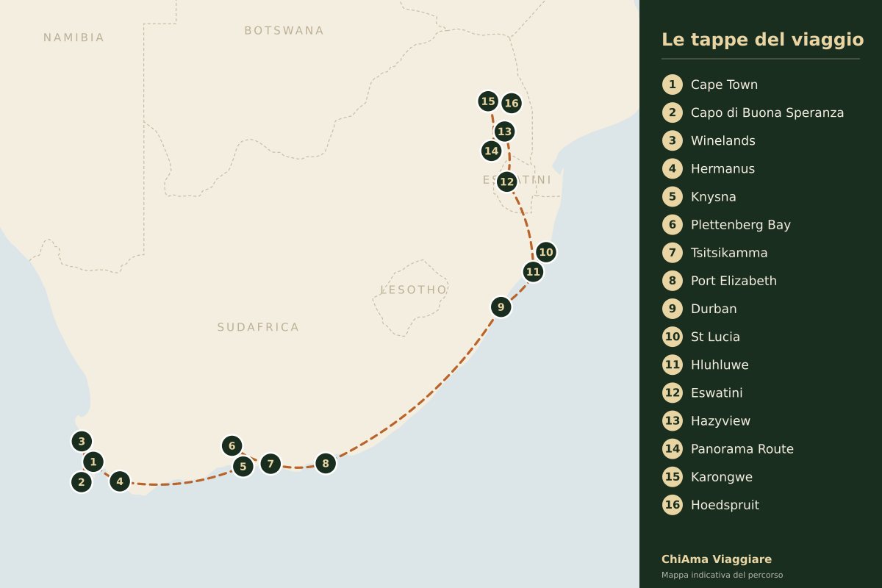Click legend number badge 10

(673, 337)
